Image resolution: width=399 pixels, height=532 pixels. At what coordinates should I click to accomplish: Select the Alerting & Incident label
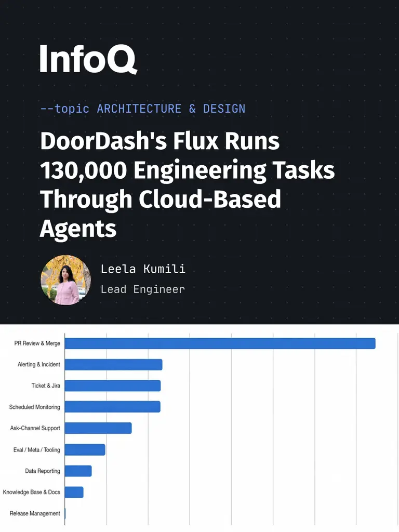(x=38, y=364)
